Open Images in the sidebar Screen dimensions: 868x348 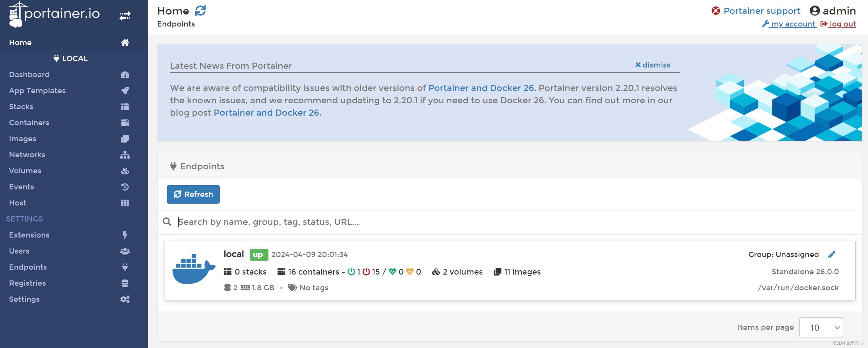[x=23, y=139]
